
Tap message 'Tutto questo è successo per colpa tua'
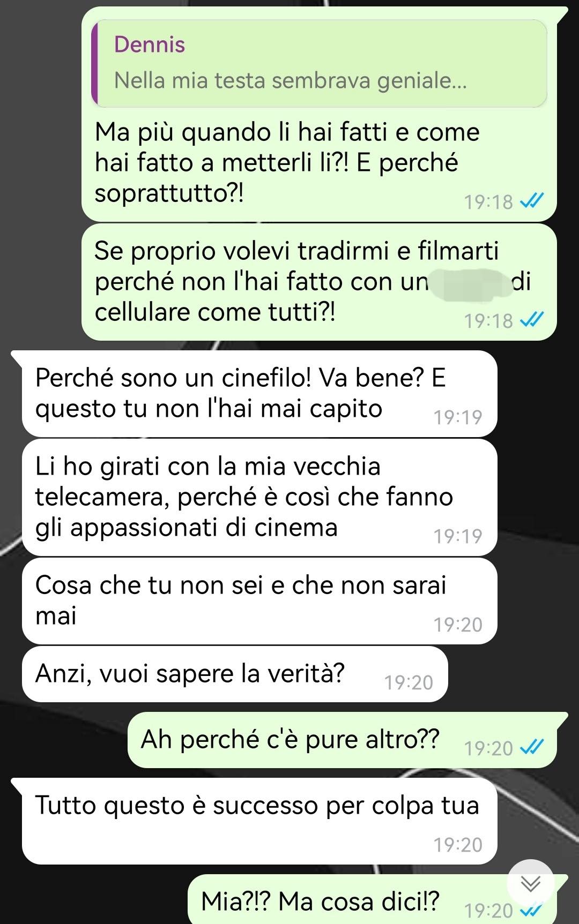(259, 821)
